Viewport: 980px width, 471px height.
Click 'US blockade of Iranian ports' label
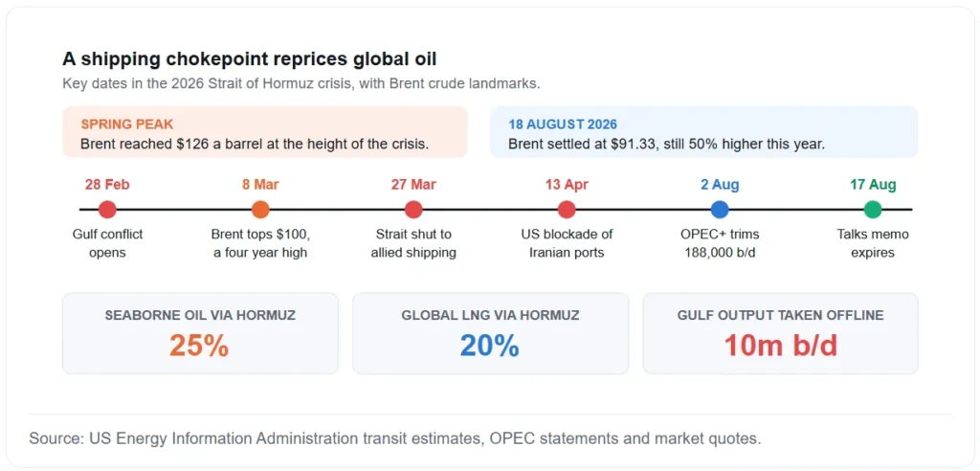[x=567, y=243]
